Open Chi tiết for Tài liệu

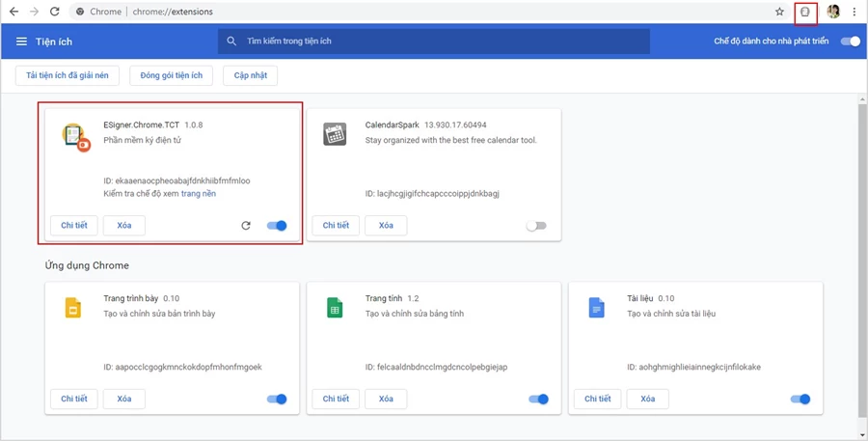pos(598,399)
